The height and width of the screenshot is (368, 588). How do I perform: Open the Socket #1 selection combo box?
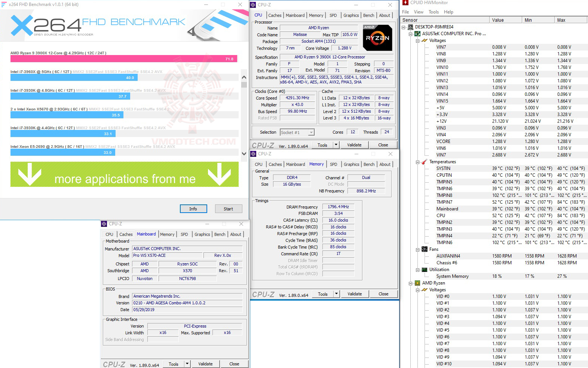297,132
